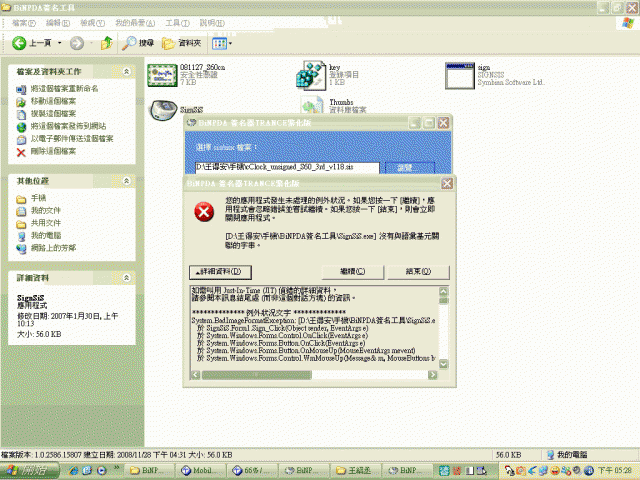Collapse the 其他位置 panel
This screenshot has height=480, width=640.
pos(127,180)
